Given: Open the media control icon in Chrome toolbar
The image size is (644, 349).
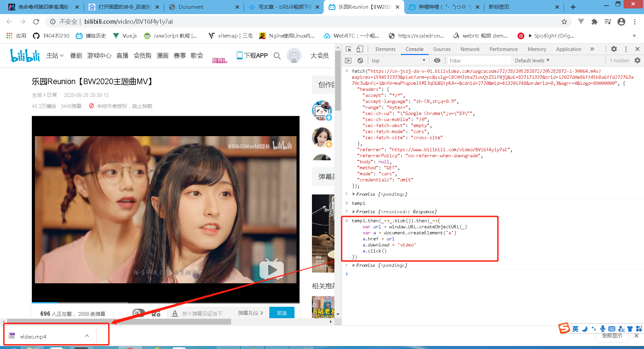Looking at the screenshot, I should 608,22.
